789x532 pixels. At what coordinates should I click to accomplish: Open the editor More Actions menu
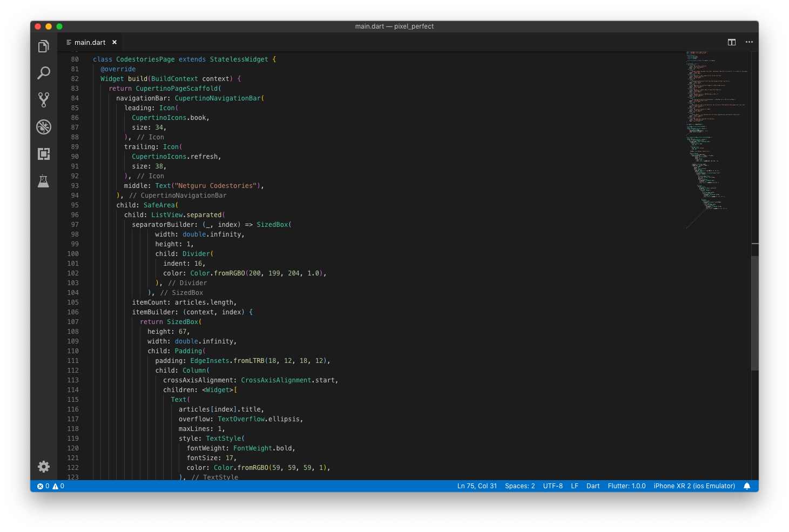coord(749,42)
